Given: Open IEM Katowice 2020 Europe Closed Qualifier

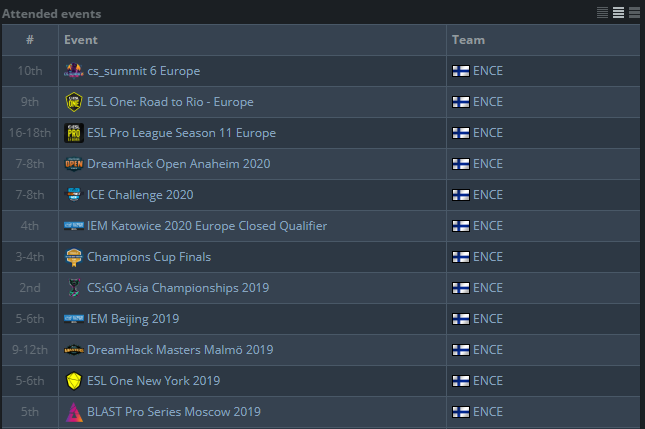Looking at the screenshot, I should (x=207, y=226).
